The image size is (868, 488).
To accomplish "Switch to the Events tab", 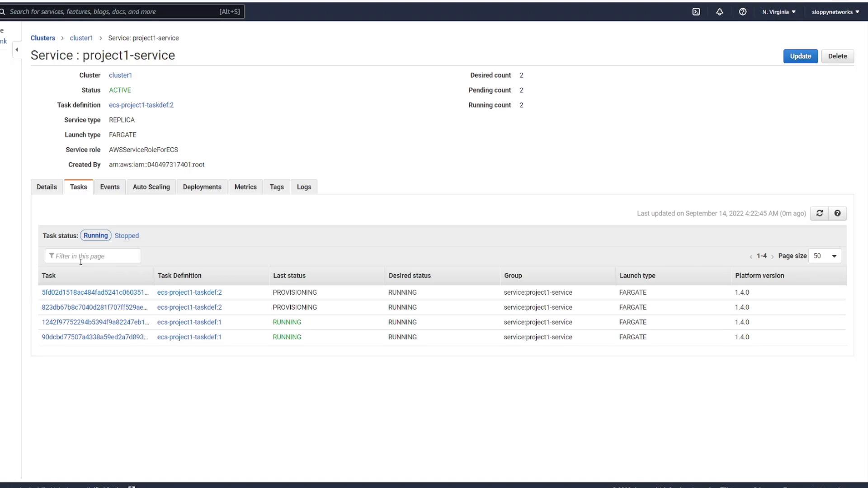I will coord(110,187).
